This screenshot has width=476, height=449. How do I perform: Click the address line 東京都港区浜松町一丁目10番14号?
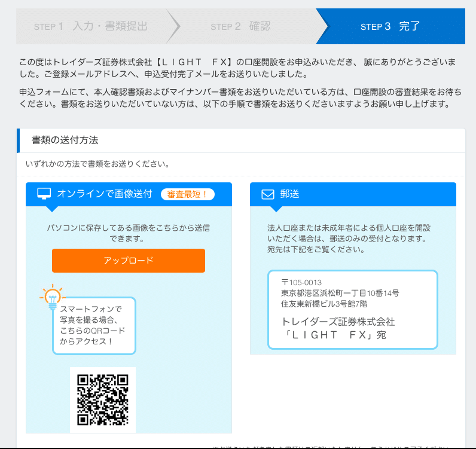340,294
